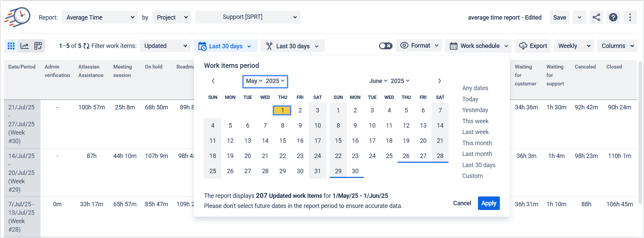Open the Format visibility options
This screenshot has width=644, height=238.
point(419,46)
